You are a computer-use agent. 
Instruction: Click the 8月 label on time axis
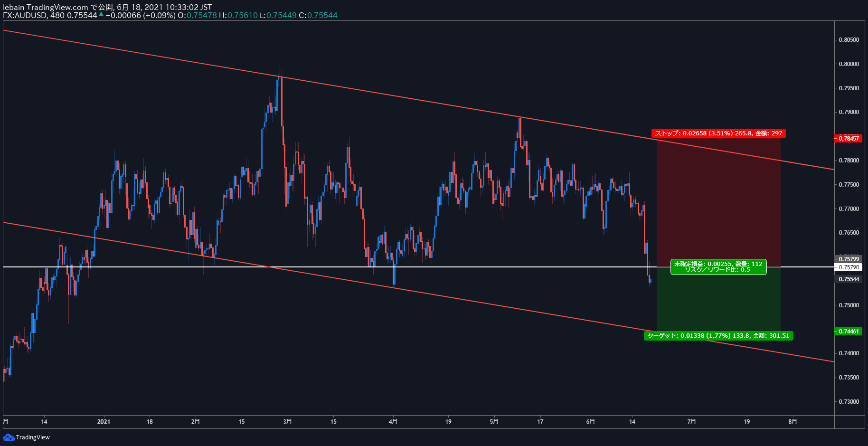pos(793,422)
